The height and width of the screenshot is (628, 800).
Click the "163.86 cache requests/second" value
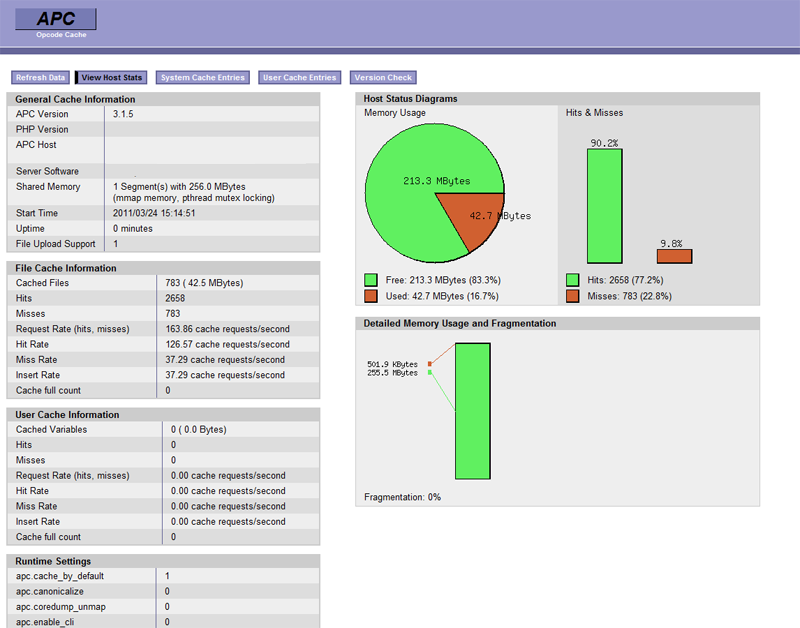click(x=228, y=329)
